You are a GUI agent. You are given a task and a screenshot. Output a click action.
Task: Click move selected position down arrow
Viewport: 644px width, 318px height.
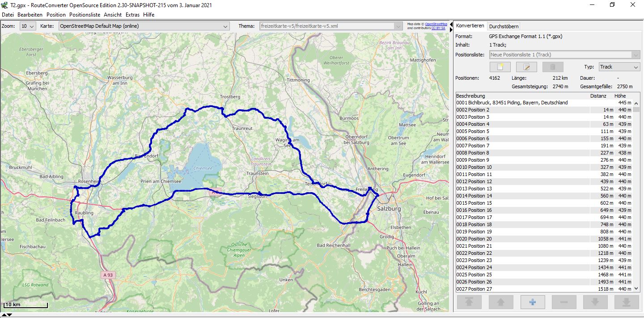(595, 302)
